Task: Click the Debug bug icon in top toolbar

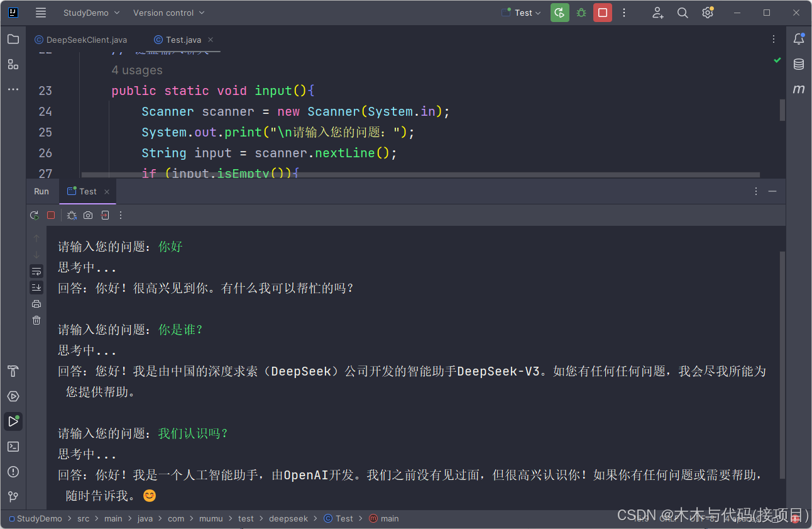Action: [x=581, y=13]
